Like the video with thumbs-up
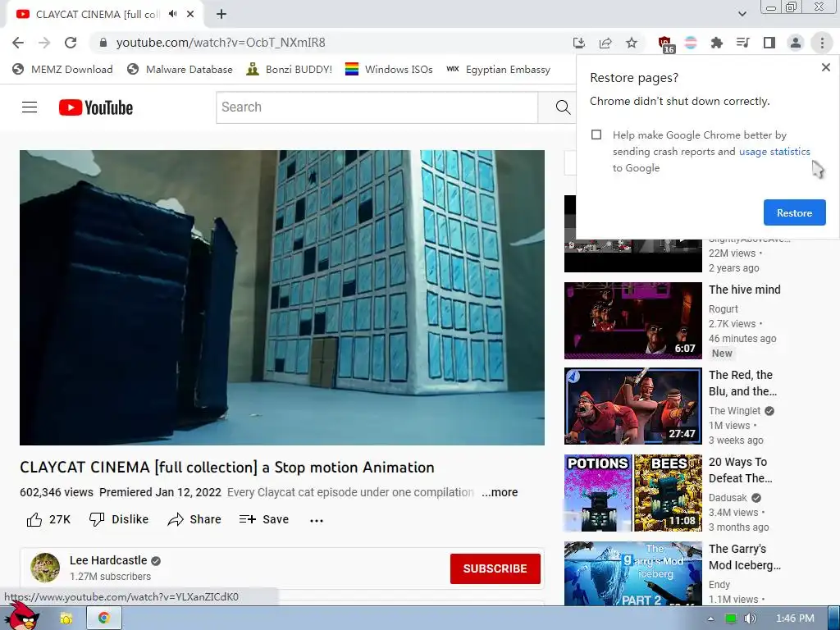 click(48, 519)
